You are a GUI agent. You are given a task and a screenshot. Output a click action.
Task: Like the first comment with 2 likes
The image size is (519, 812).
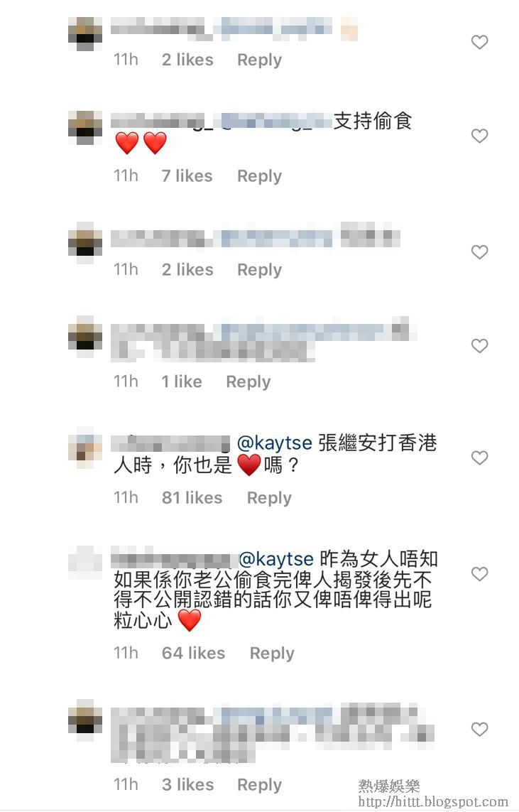click(x=480, y=42)
